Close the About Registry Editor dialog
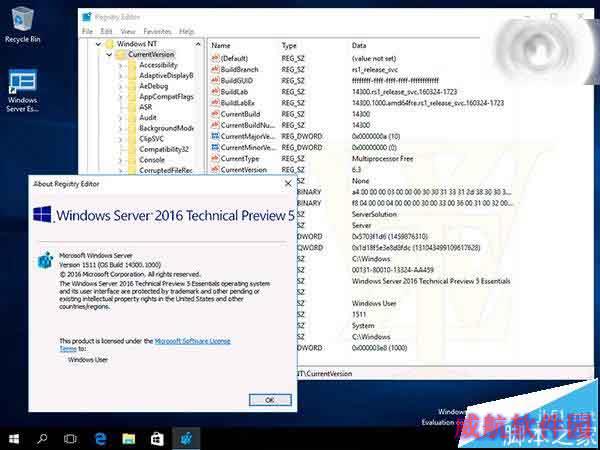 [288, 184]
